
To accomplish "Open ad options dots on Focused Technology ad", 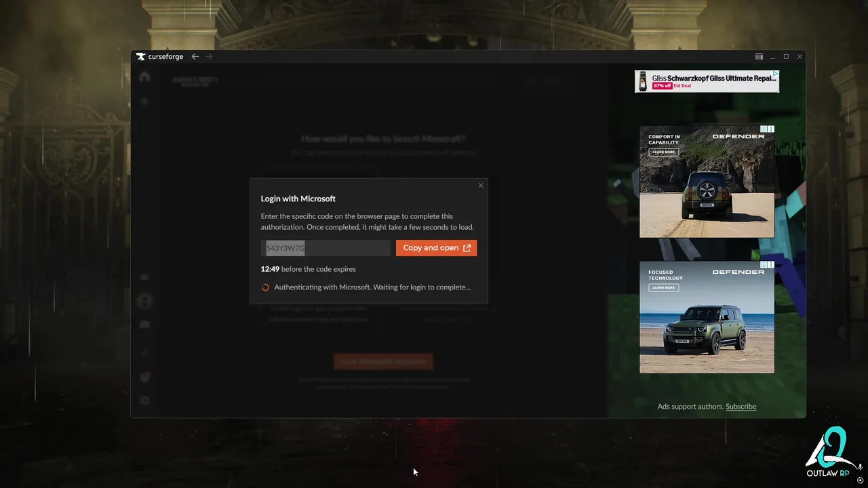I will pyautogui.click(x=771, y=264).
